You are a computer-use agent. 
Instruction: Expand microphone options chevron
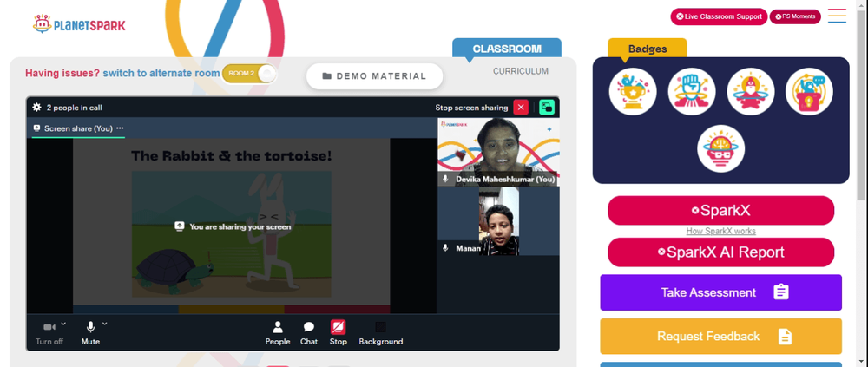[x=105, y=324]
